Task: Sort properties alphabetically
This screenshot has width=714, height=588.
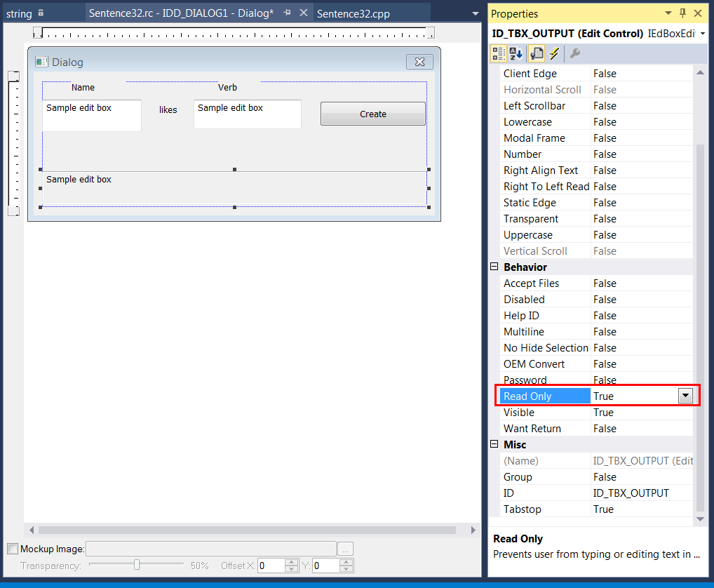Action: [x=516, y=54]
